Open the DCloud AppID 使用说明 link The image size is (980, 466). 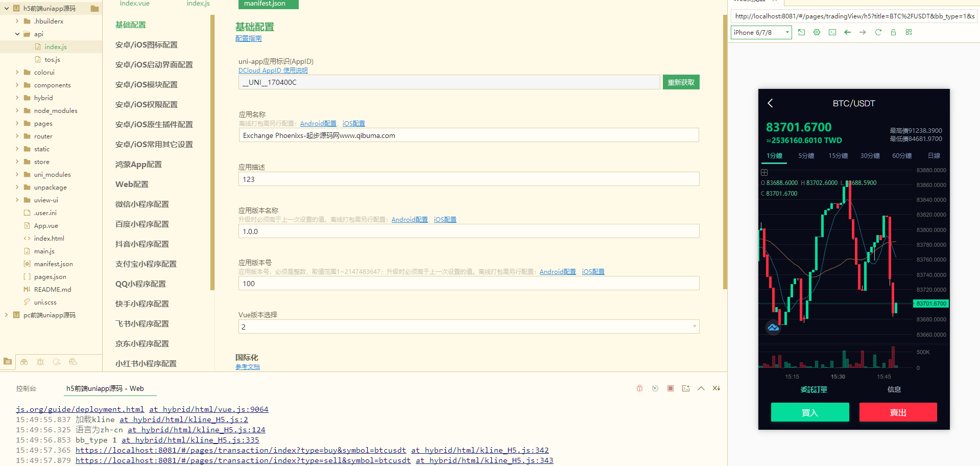[273, 71]
